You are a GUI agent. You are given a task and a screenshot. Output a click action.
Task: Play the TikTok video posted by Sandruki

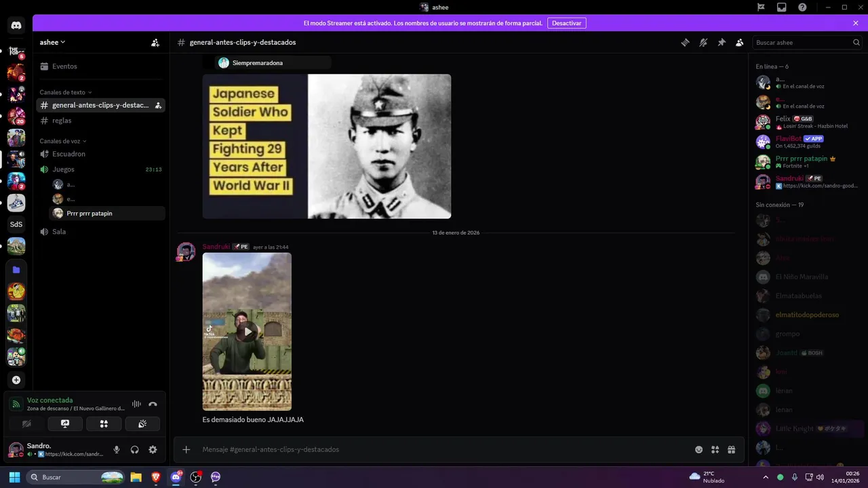coord(248,331)
